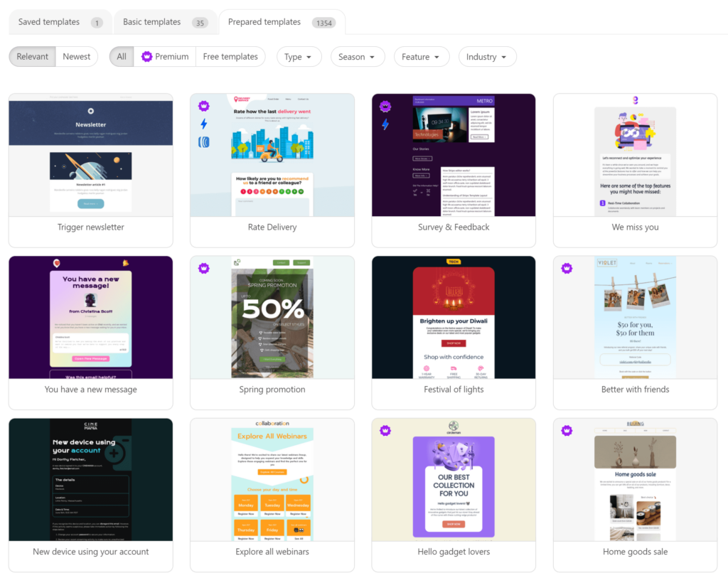Expand the Industry filter dropdown

[x=487, y=56]
